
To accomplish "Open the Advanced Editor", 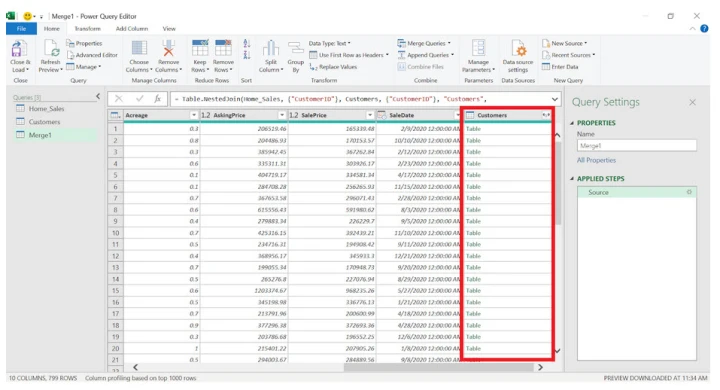I will [92, 55].
